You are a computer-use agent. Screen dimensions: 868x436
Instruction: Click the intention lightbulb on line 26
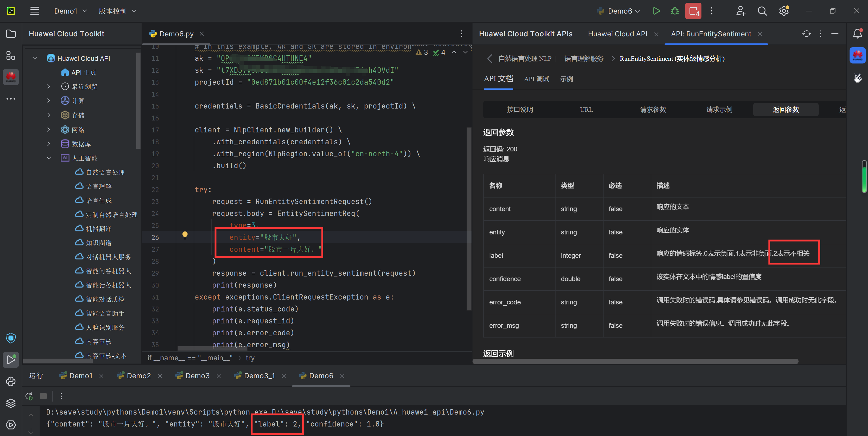(185, 235)
